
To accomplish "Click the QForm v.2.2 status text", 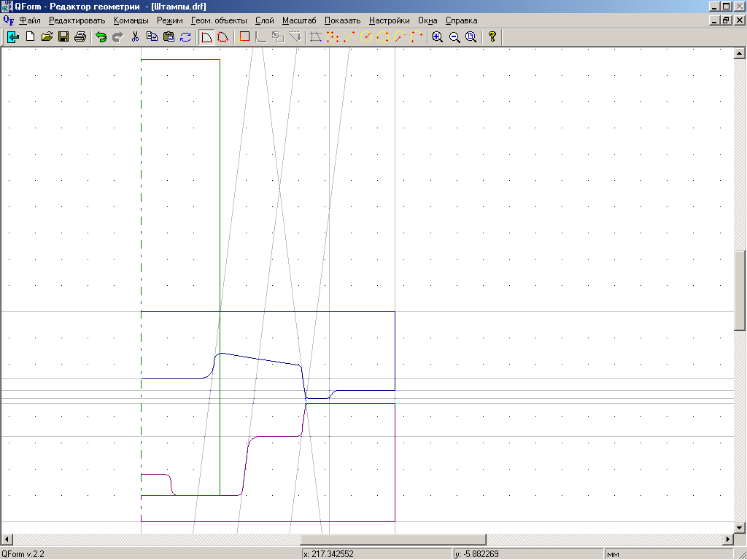I will pos(23,554).
